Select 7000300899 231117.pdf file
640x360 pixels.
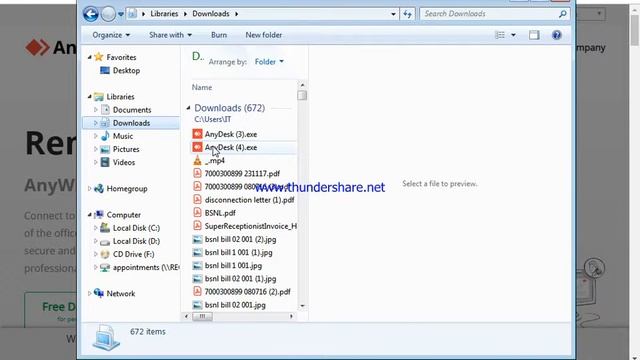(242, 173)
